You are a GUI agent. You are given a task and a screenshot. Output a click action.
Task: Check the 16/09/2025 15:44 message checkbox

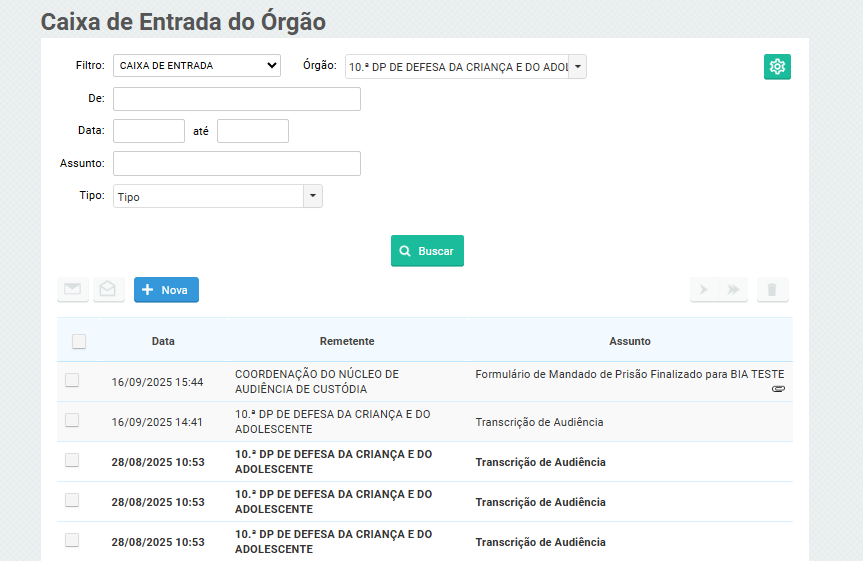pos(72,381)
